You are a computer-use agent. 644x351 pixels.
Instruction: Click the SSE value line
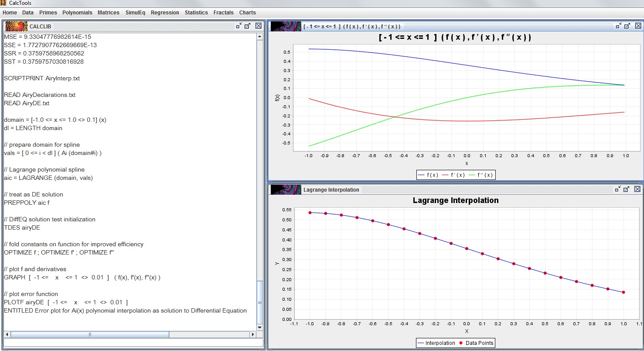coord(51,45)
